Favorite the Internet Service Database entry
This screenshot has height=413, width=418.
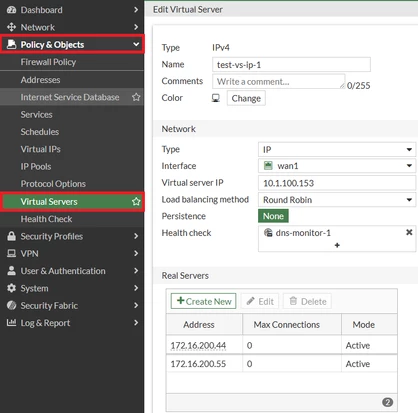point(136,97)
